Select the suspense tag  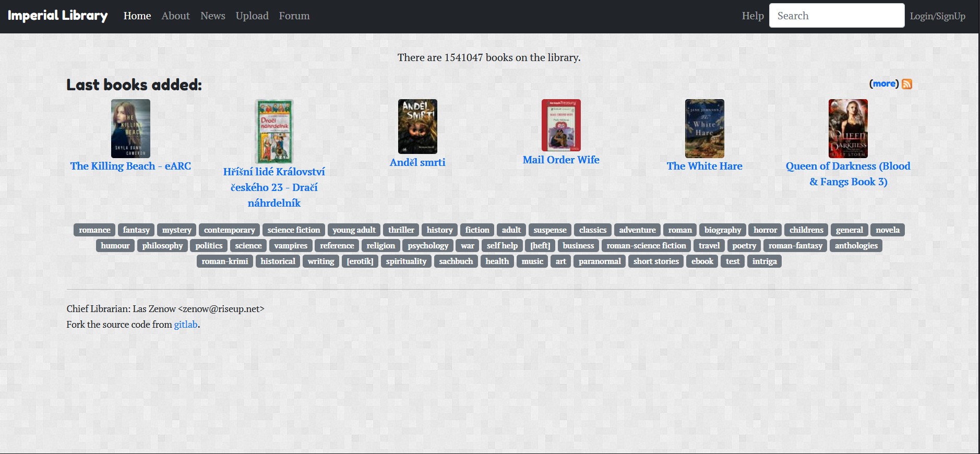coord(550,230)
